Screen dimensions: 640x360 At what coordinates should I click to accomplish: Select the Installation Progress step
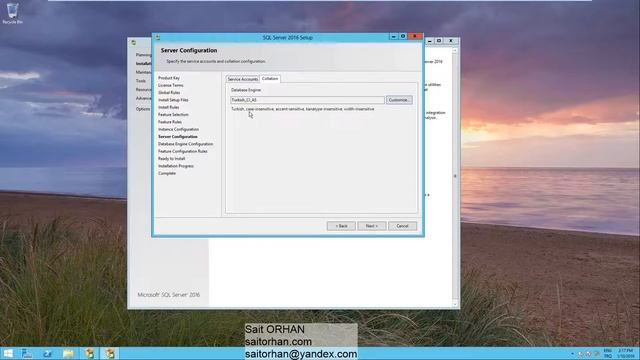pos(176,166)
